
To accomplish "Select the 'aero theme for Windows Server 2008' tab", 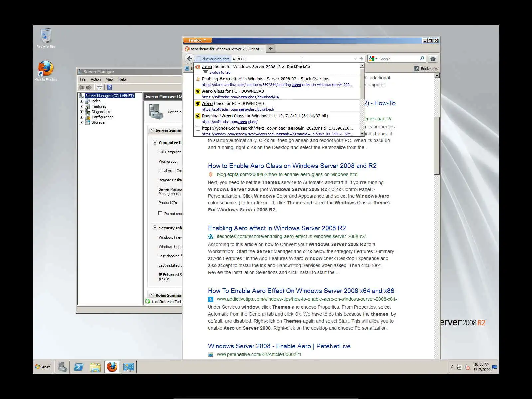I will point(224,49).
